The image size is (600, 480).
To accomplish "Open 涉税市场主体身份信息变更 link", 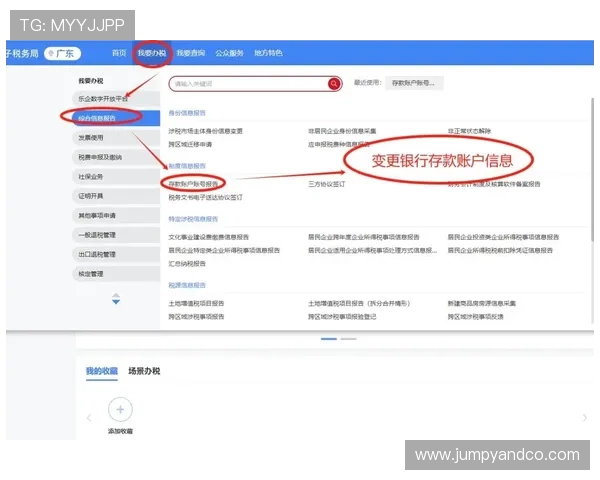I will click(x=205, y=131).
